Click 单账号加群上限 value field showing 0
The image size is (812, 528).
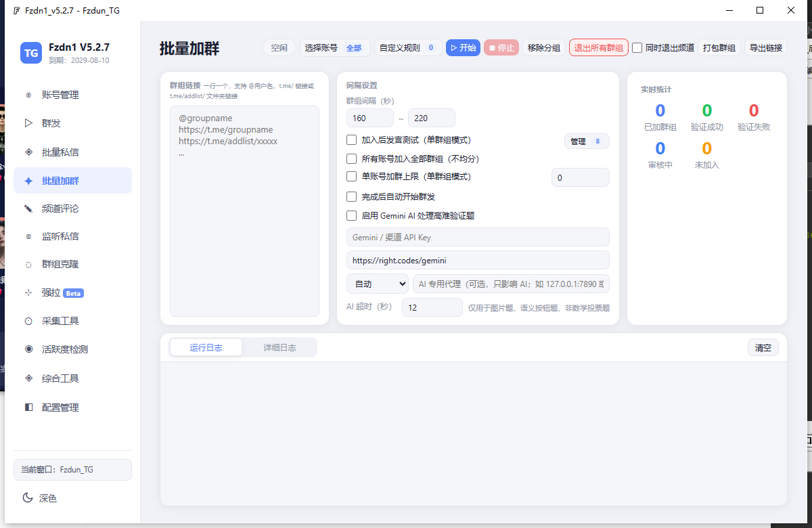[x=581, y=178]
